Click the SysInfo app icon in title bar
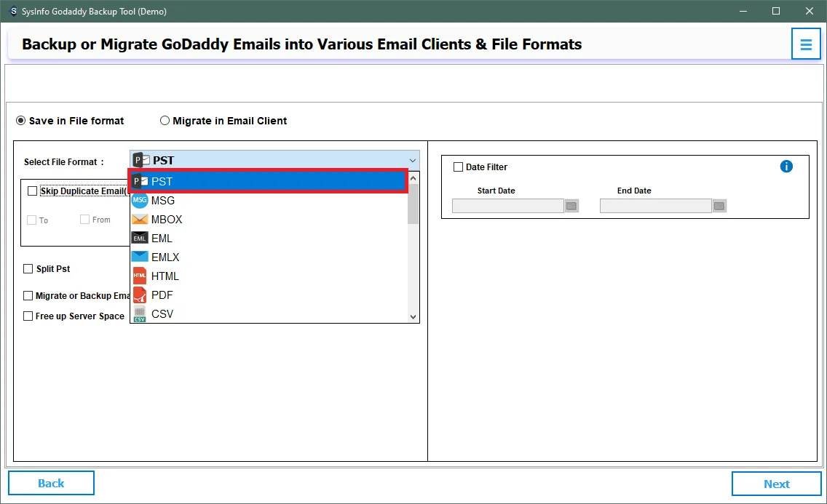Image resolution: width=827 pixels, height=504 pixels. 13,11
